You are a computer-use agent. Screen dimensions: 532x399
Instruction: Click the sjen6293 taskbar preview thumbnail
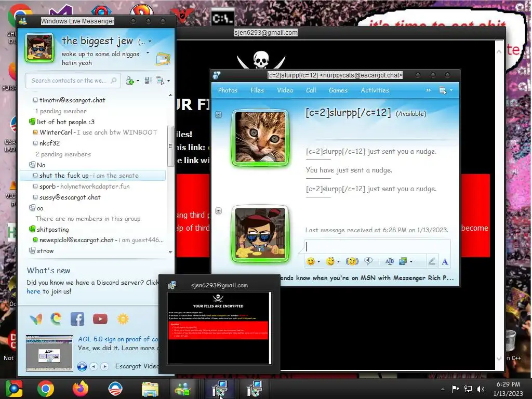[219, 328]
